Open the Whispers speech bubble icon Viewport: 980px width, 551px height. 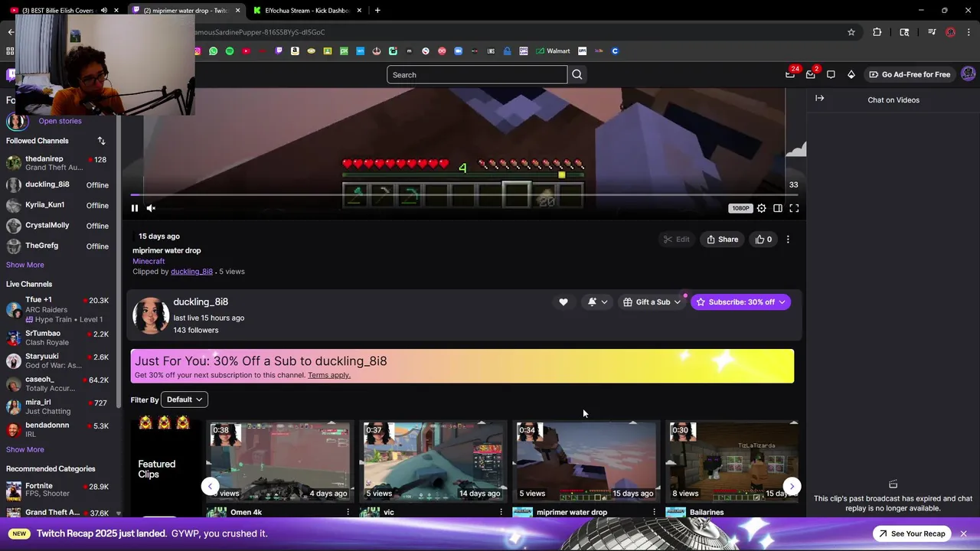831,74
